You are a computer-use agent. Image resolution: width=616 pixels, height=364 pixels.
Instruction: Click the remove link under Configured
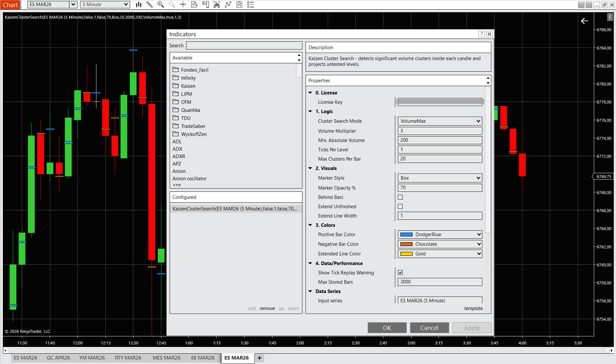[267, 308]
